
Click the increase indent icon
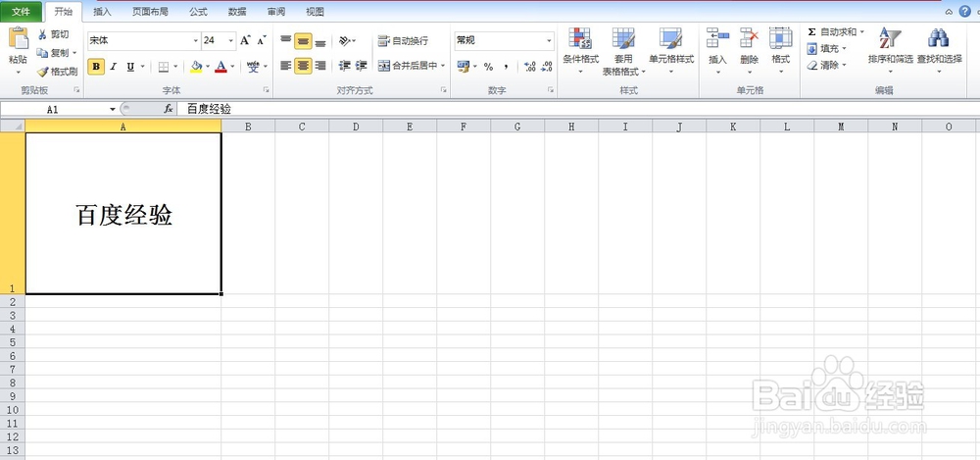click(361, 66)
